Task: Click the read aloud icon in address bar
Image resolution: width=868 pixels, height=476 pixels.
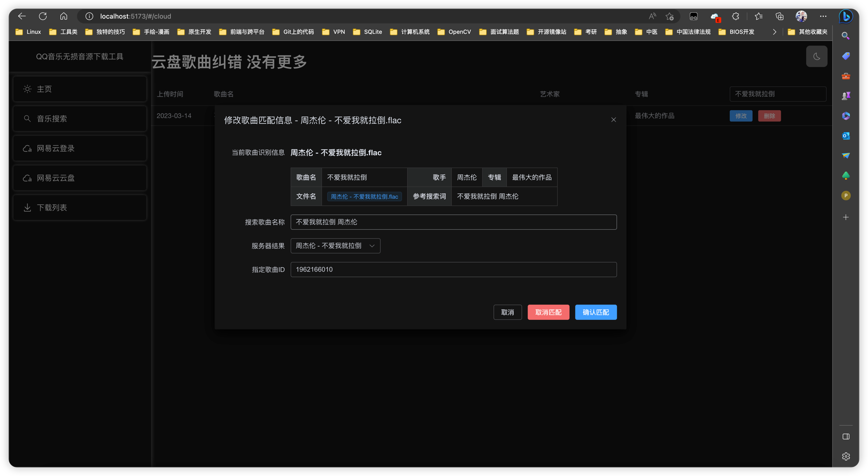Action: pos(652,16)
